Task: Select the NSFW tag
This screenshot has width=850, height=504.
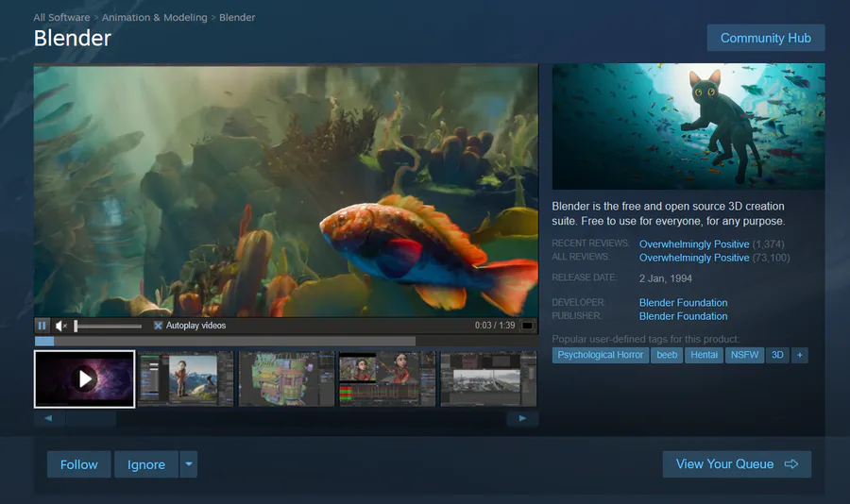Action: click(744, 355)
